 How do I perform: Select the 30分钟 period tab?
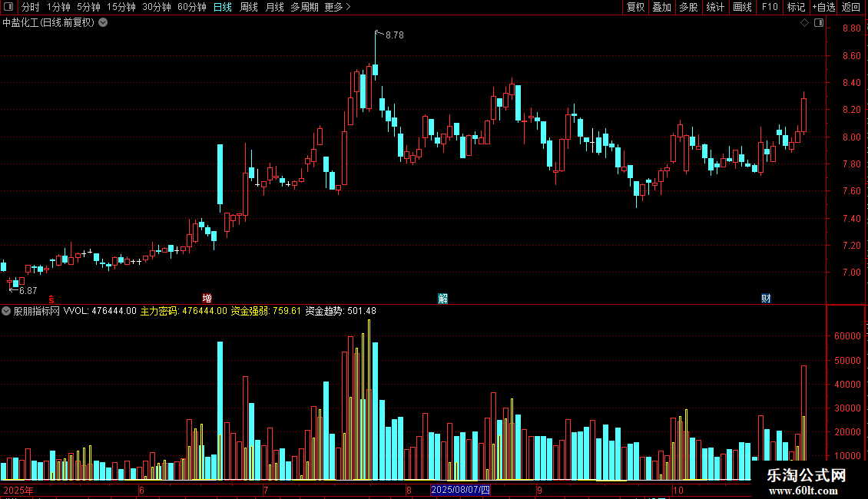pos(157,7)
